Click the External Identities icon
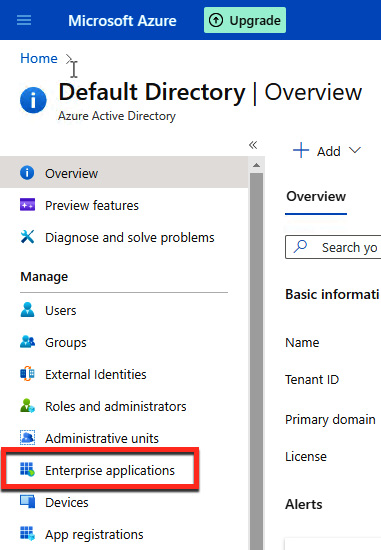 point(27,374)
